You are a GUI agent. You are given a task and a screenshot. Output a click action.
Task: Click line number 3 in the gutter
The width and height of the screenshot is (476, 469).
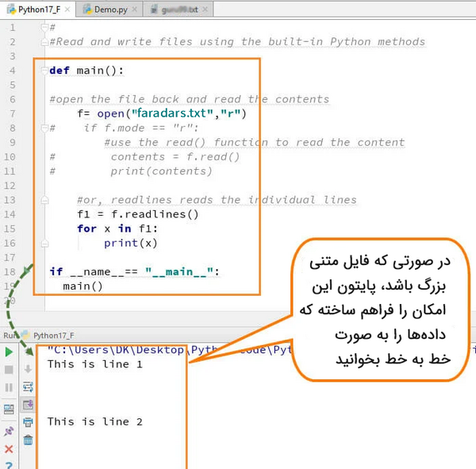point(12,56)
